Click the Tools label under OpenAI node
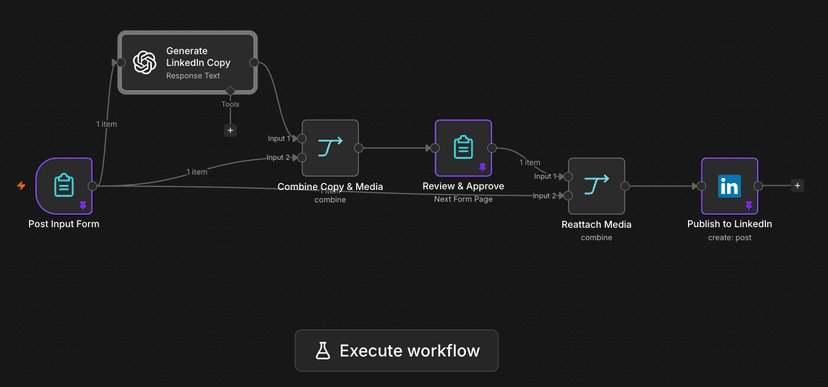Screen dimensions: 828x387 click(x=230, y=105)
